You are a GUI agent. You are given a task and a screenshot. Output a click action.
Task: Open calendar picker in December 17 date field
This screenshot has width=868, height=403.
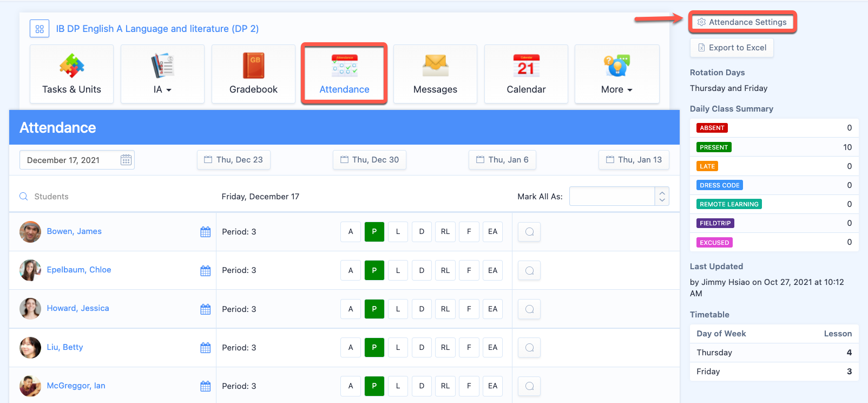[126, 160]
